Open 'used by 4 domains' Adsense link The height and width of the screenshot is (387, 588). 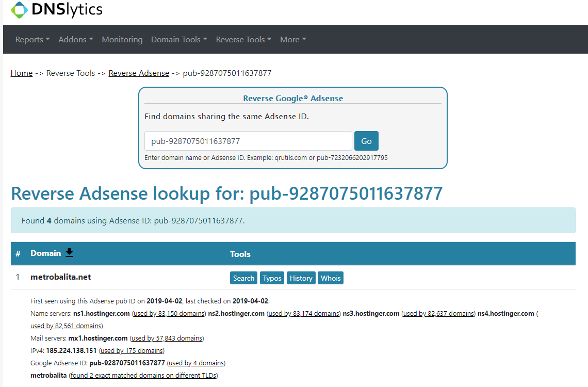pos(196,363)
